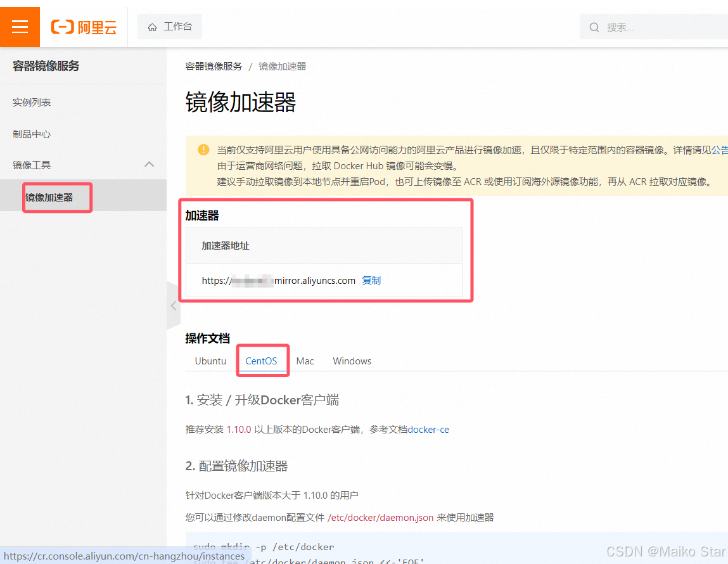Viewport: 728px width, 564px height.
Task: Click the 操作文档 section heading
Action: [x=208, y=338]
